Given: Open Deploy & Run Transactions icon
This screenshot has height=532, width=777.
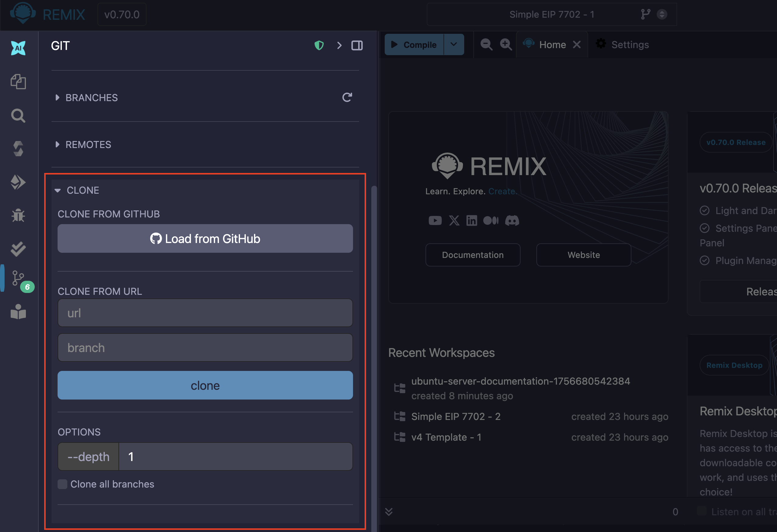Looking at the screenshot, I should pyautogui.click(x=18, y=182).
